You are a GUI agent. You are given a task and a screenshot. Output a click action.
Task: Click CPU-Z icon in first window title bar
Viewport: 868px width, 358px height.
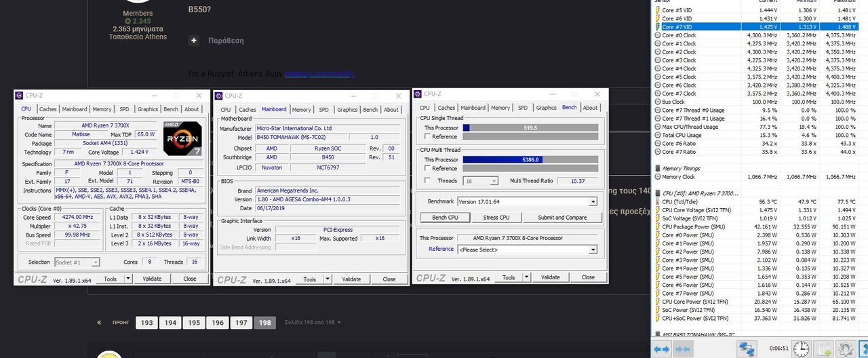point(20,96)
